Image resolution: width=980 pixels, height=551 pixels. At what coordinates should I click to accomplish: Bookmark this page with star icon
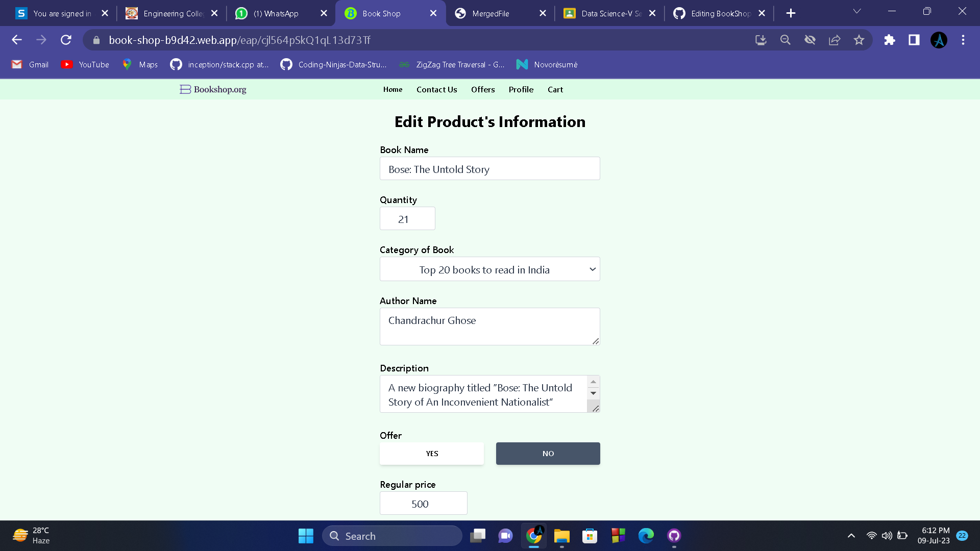pyautogui.click(x=859, y=40)
